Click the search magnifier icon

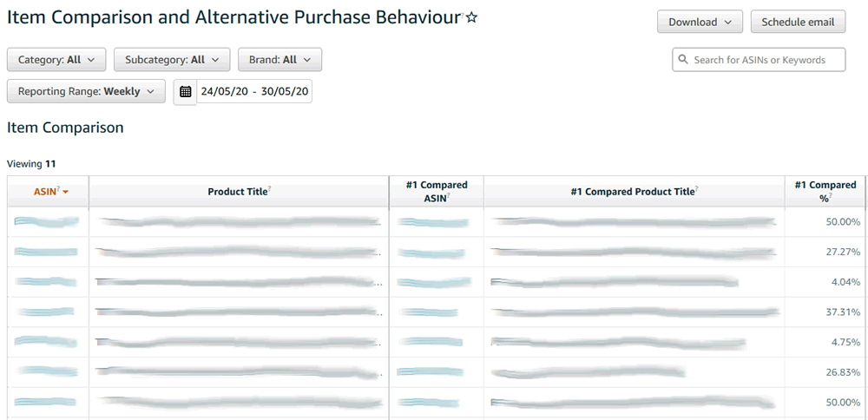click(684, 60)
